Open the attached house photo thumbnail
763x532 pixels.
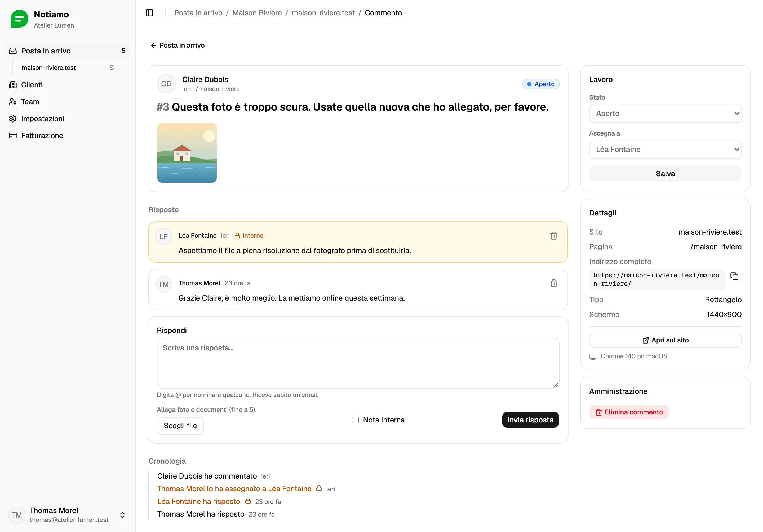point(187,153)
